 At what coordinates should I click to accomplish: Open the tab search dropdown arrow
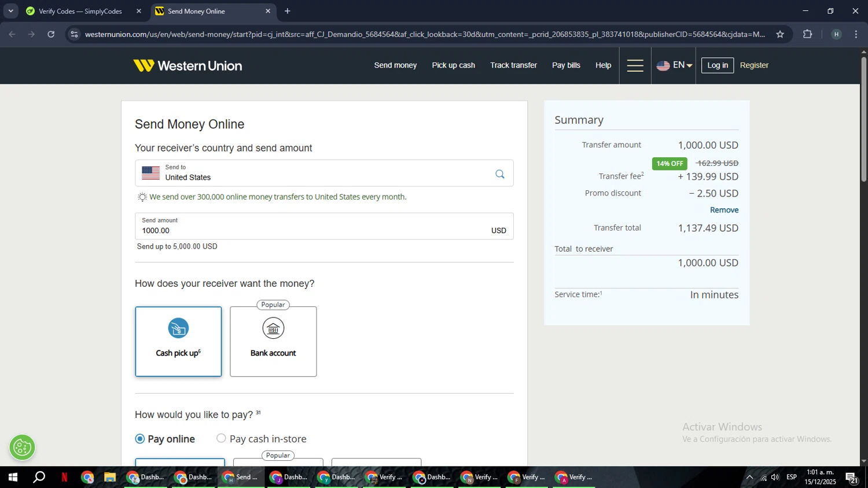tap(10, 11)
